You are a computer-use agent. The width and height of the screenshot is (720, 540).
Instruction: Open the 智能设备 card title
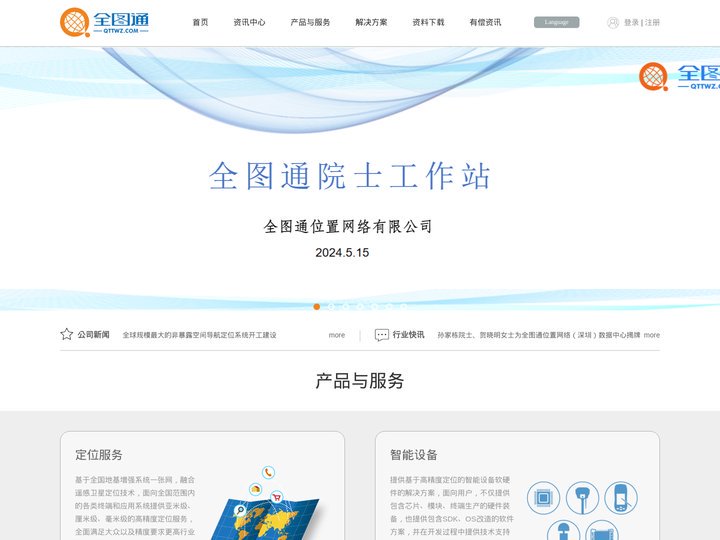(x=414, y=455)
